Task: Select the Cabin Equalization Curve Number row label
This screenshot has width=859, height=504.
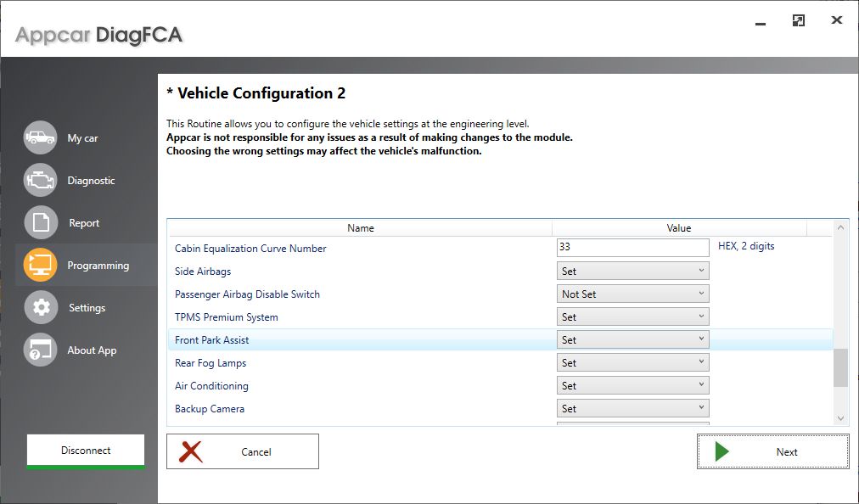Action: tap(250, 248)
